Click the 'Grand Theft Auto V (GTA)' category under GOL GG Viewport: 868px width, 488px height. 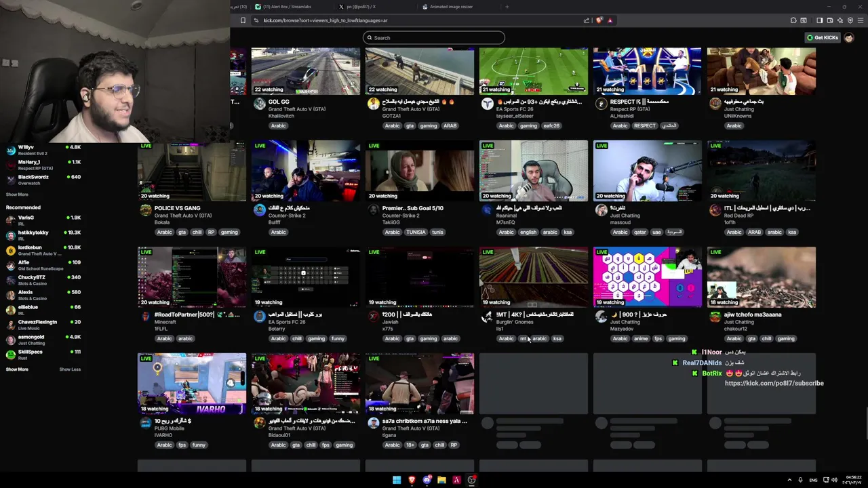tap(297, 109)
